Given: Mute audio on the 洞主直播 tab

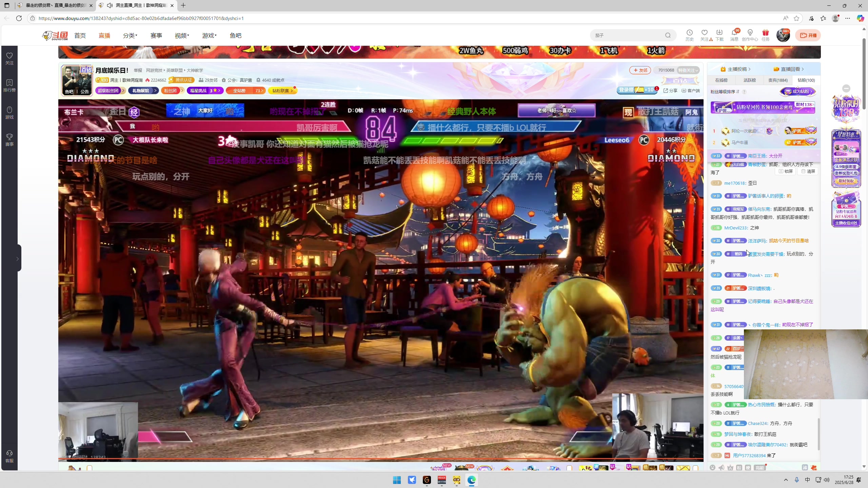Looking at the screenshot, I should tap(110, 5).
